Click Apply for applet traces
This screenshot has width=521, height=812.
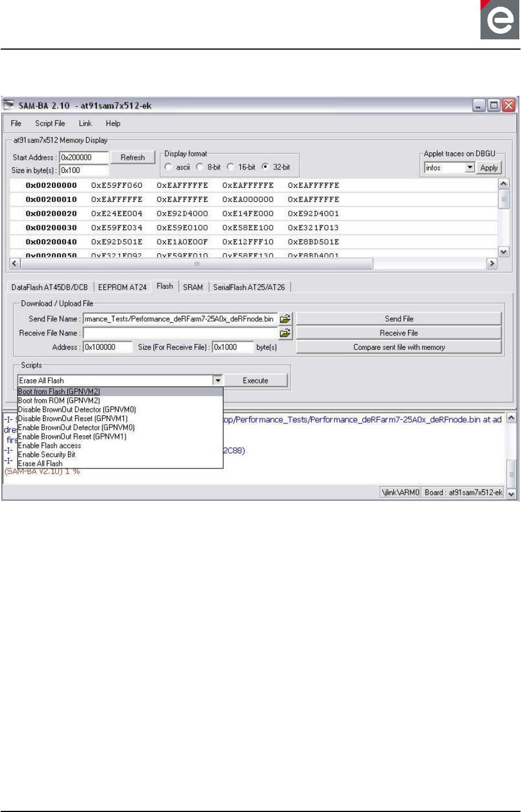coord(489,168)
